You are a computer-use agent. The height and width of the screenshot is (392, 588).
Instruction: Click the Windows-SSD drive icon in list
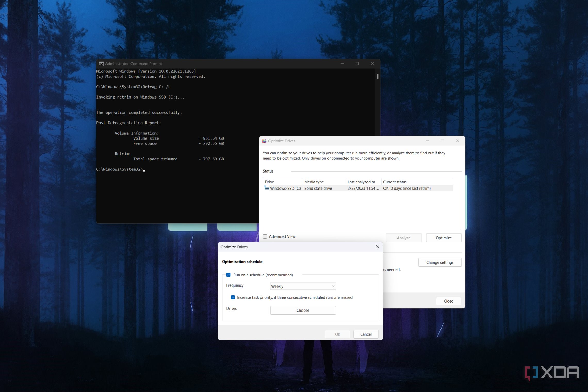click(x=267, y=188)
